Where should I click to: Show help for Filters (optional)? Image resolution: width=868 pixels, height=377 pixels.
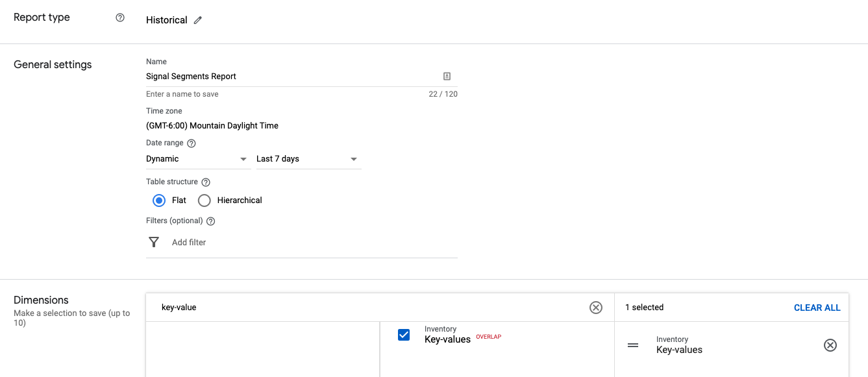pos(210,221)
